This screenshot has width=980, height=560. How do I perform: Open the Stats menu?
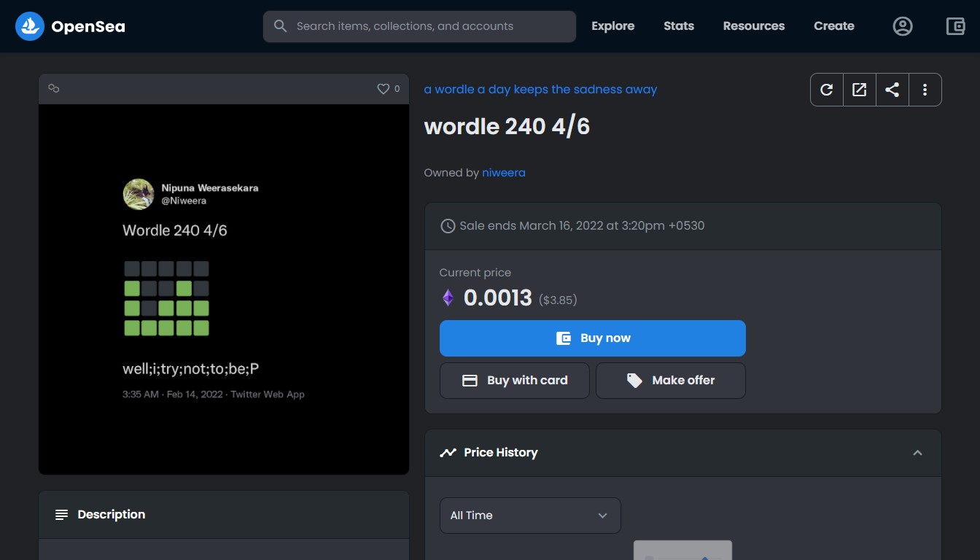(x=679, y=26)
